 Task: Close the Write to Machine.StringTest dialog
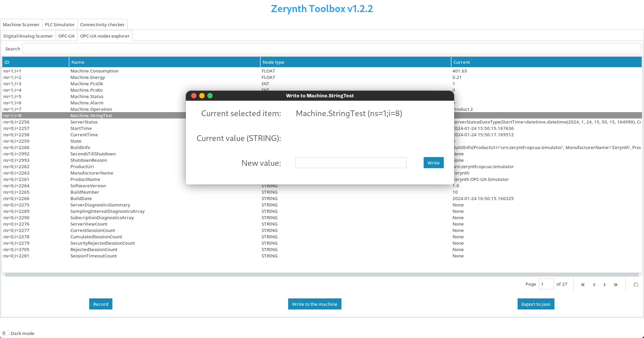194,96
